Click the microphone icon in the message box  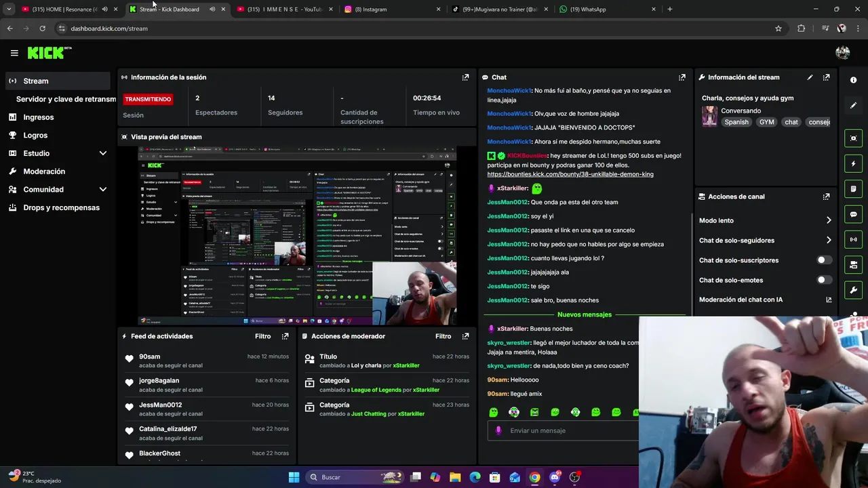[498, 430]
